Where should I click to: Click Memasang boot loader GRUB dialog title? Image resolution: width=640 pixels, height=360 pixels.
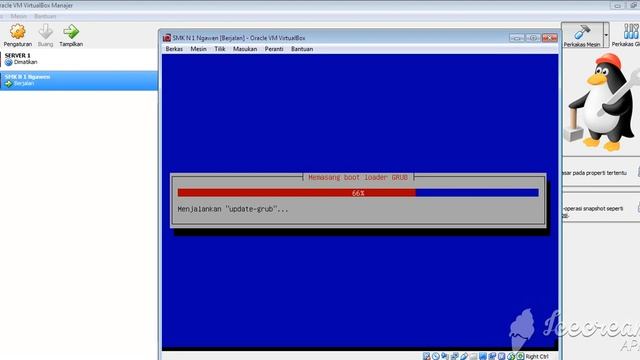(358, 178)
